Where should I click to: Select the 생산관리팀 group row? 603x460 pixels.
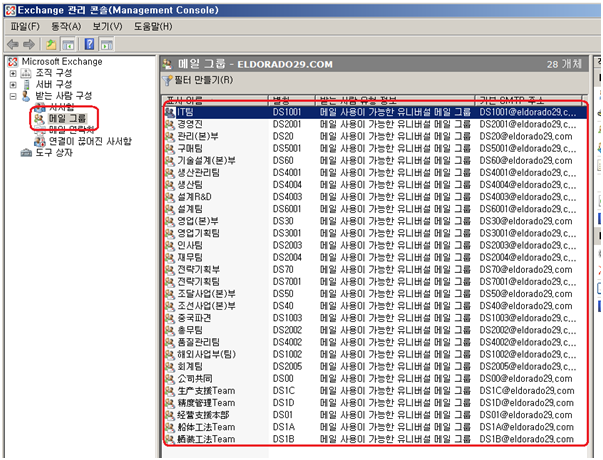375,173
